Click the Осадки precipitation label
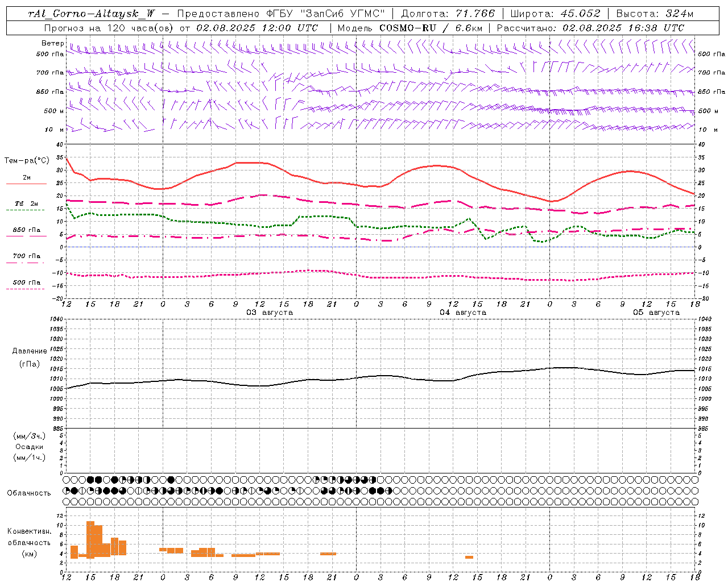The height and width of the screenshot is (582, 728). pyautogui.click(x=30, y=447)
